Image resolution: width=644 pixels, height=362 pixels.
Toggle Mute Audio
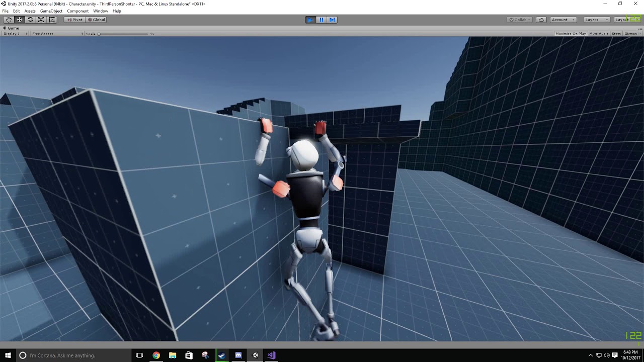[599, 34]
